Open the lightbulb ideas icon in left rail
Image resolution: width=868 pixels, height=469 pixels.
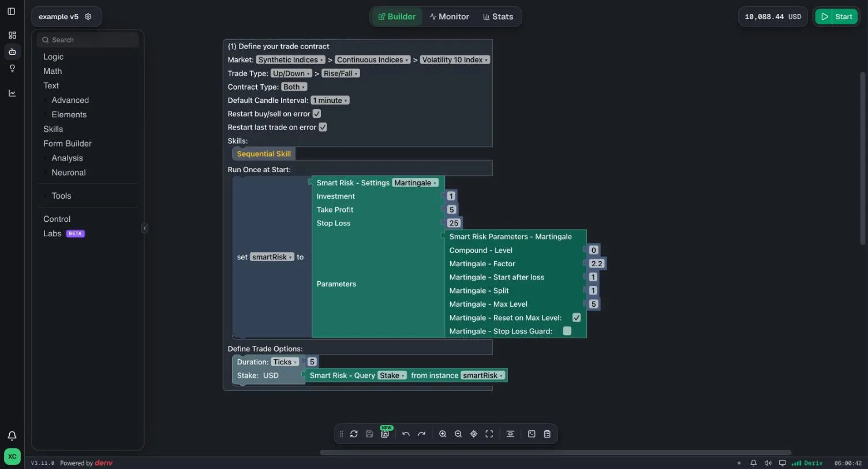(12, 69)
